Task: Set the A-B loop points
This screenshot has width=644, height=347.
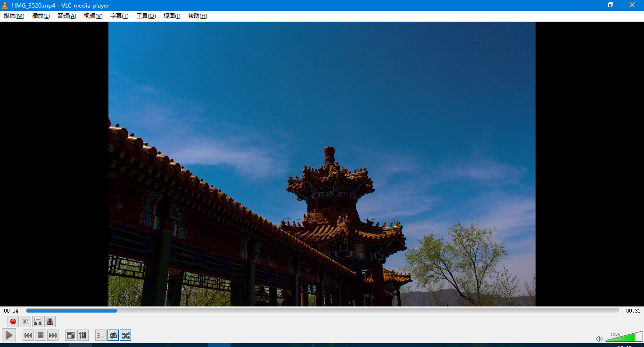Action: pyautogui.click(x=38, y=322)
